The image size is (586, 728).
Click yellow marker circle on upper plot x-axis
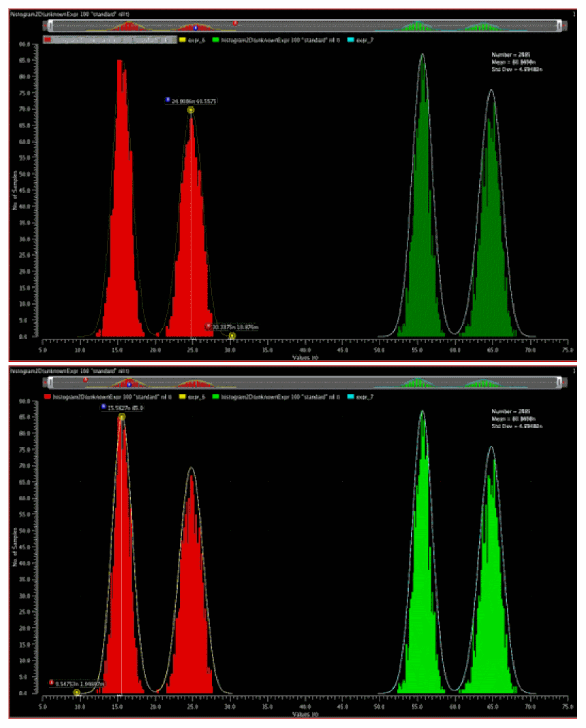coord(232,335)
